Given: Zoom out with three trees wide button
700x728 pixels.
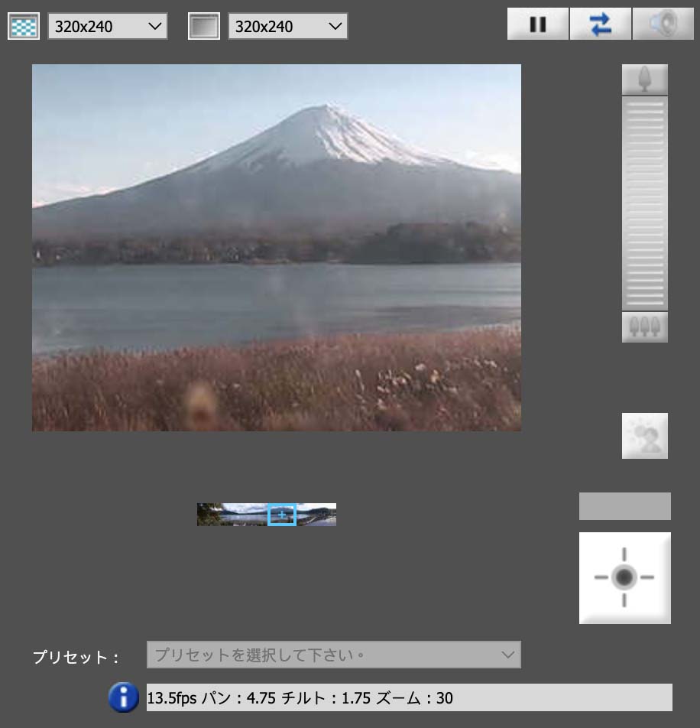Looking at the screenshot, I should [x=645, y=327].
